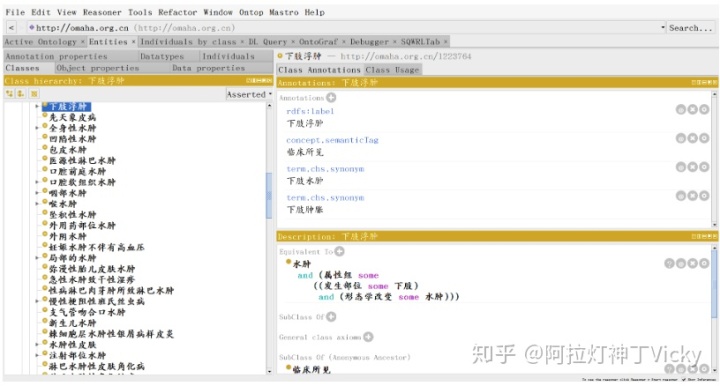Switch to the DL Query tab

[268, 42]
